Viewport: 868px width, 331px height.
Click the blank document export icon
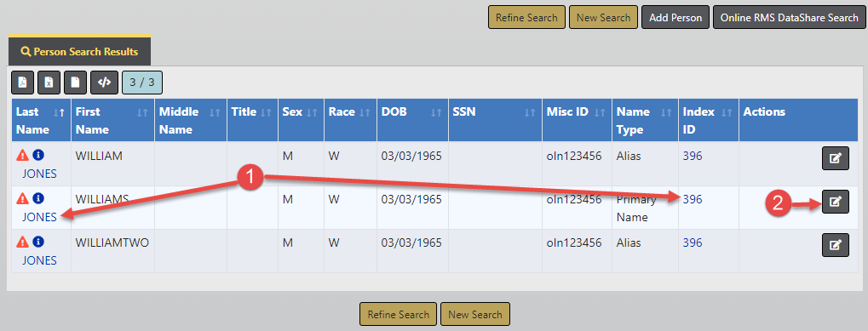(x=75, y=83)
